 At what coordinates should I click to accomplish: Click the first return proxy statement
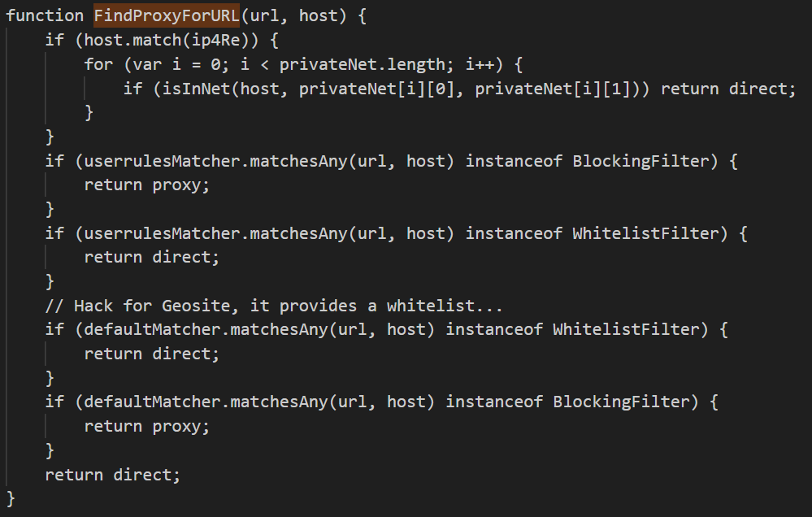coord(147,185)
